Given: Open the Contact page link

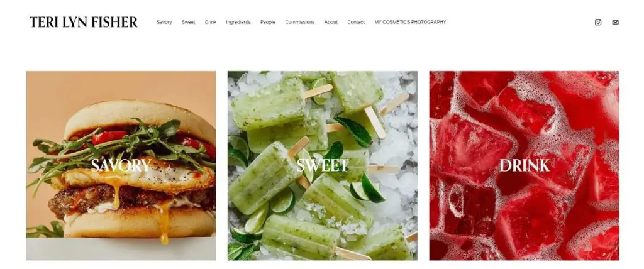Looking at the screenshot, I should 356,22.
